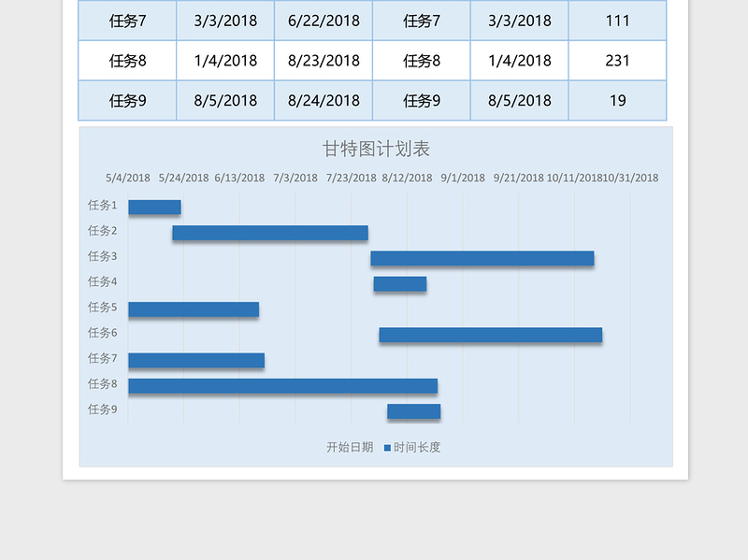This screenshot has width=748, height=560.
Task: Click the bar representing 任务4
Action: click(x=399, y=281)
